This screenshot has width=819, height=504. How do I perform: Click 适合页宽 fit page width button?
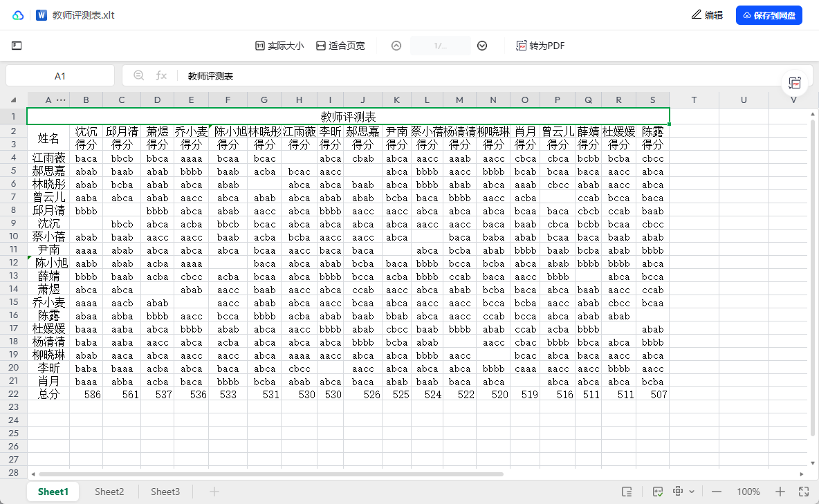pos(340,46)
